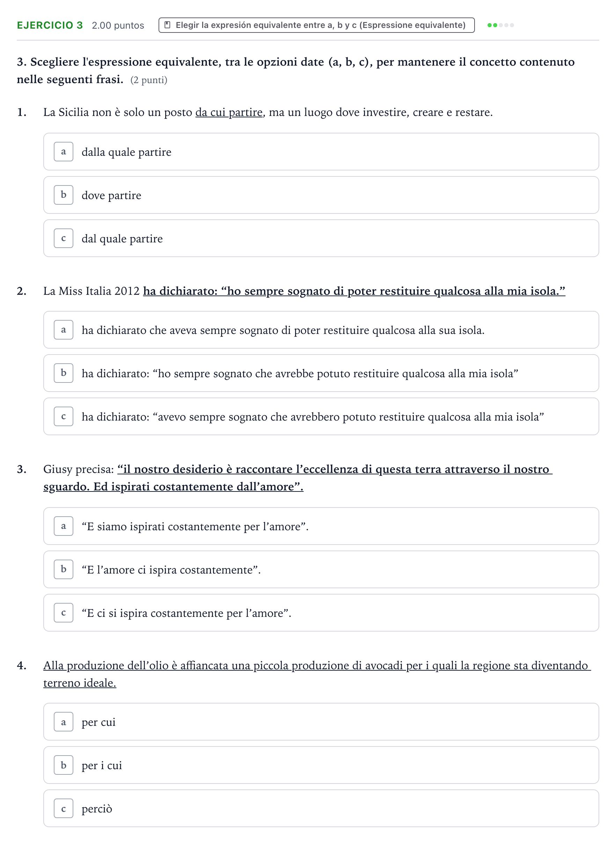
Task: Select option c 'dal quale partire'
Action: (x=321, y=238)
